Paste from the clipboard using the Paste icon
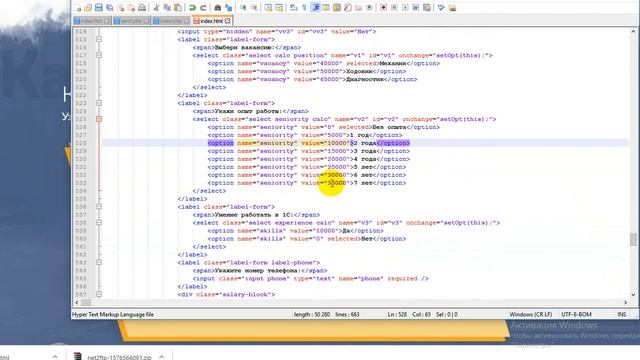The width and height of the screenshot is (640, 360). coord(178,8)
